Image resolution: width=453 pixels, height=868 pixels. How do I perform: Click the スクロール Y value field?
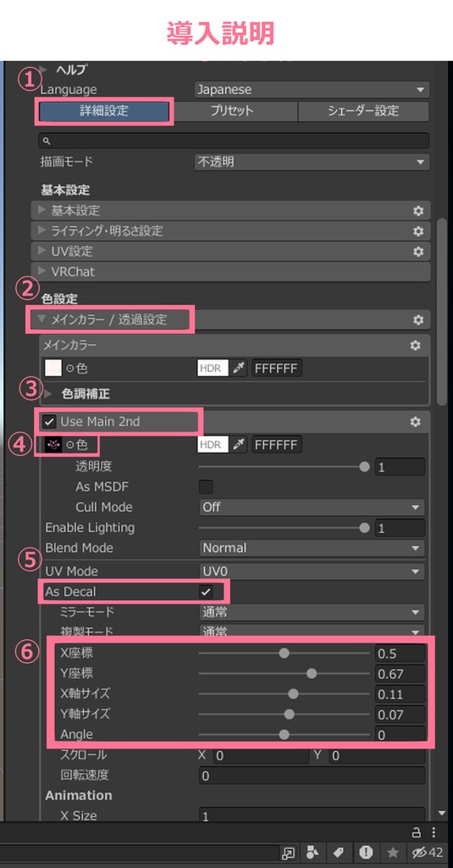377,755
